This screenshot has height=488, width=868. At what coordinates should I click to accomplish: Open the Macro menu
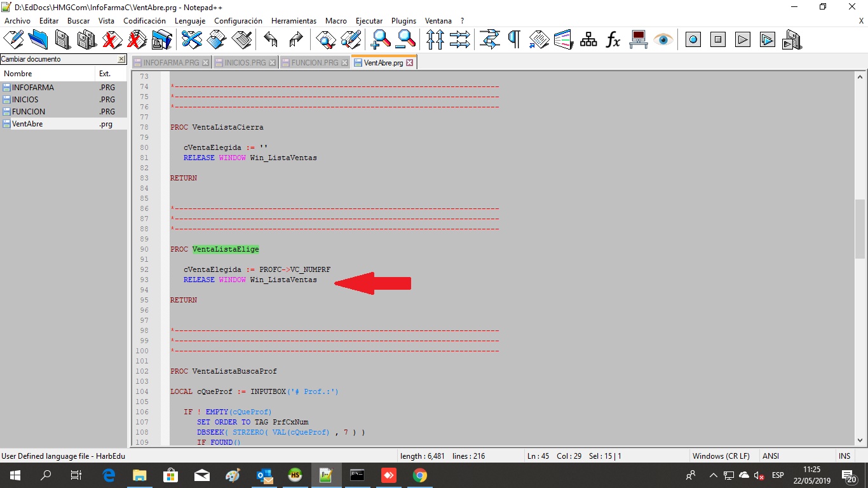pyautogui.click(x=336, y=21)
